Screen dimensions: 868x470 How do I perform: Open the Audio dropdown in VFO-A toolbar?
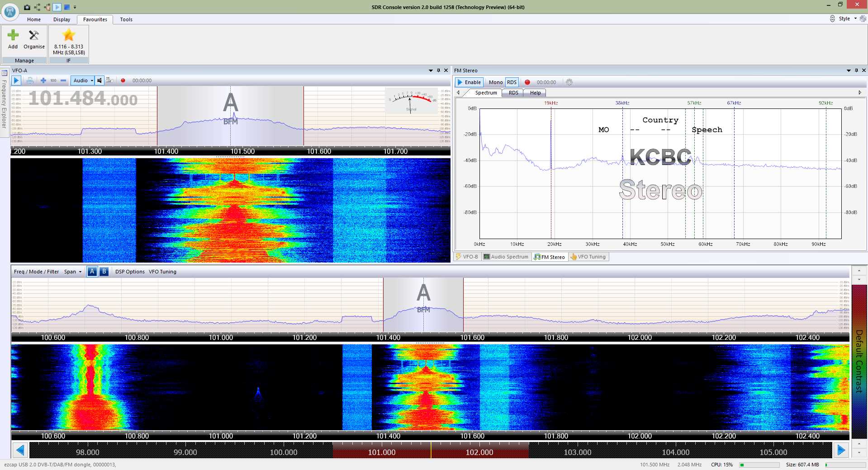click(x=83, y=80)
